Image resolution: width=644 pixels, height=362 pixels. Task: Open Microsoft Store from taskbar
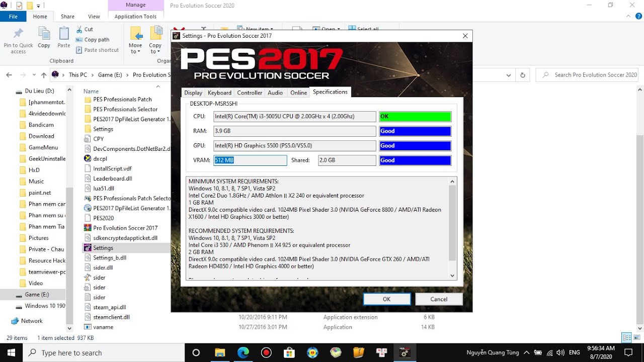289,353
